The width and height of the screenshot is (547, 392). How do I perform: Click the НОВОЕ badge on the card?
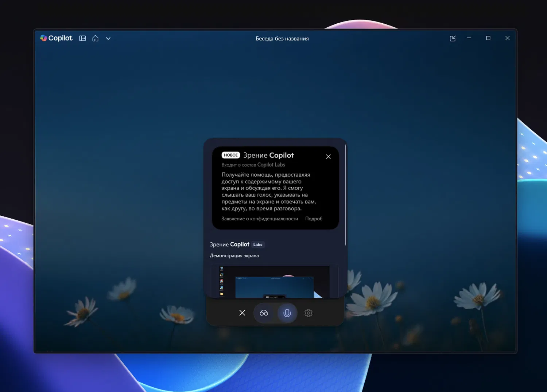point(231,155)
